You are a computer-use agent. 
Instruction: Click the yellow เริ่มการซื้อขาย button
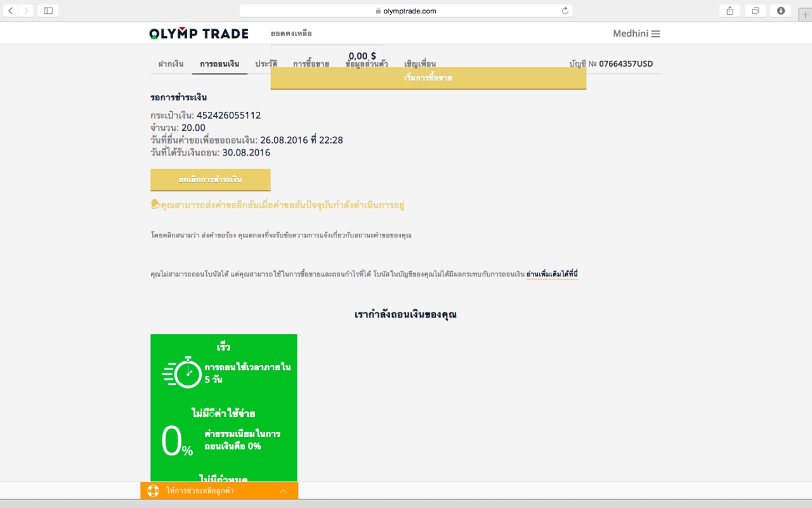coord(428,78)
